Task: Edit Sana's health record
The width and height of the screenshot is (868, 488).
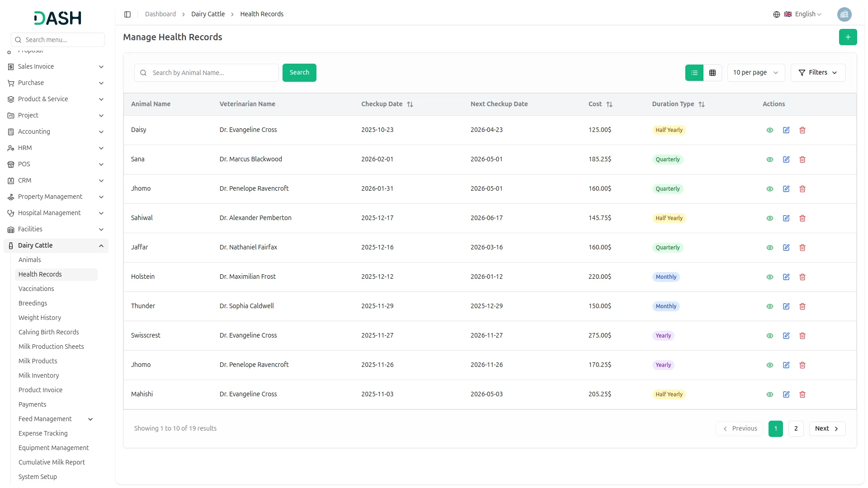Action: pyautogui.click(x=786, y=160)
